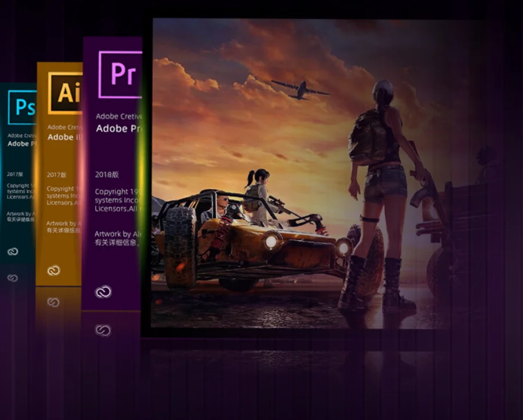This screenshot has height=420, width=523.
Task: Click '2017版' text on Illustrator splash
Action: (56, 175)
